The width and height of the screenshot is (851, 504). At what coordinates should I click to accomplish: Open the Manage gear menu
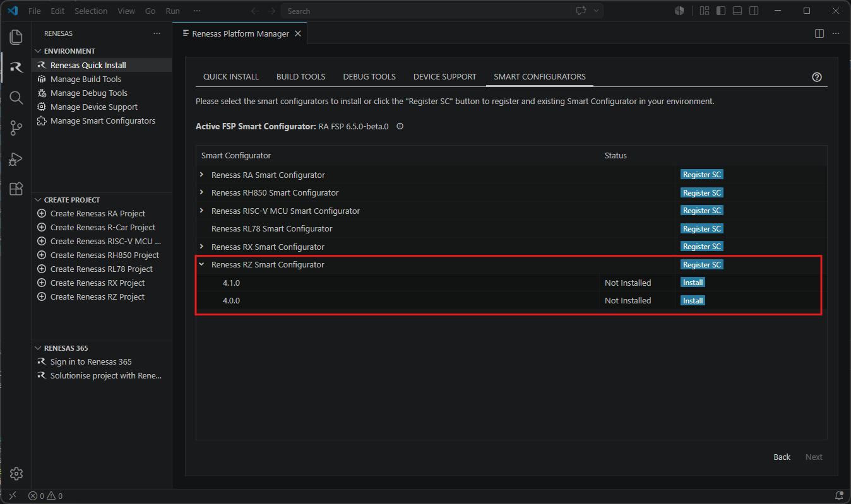pyautogui.click(x=16, y=474)
